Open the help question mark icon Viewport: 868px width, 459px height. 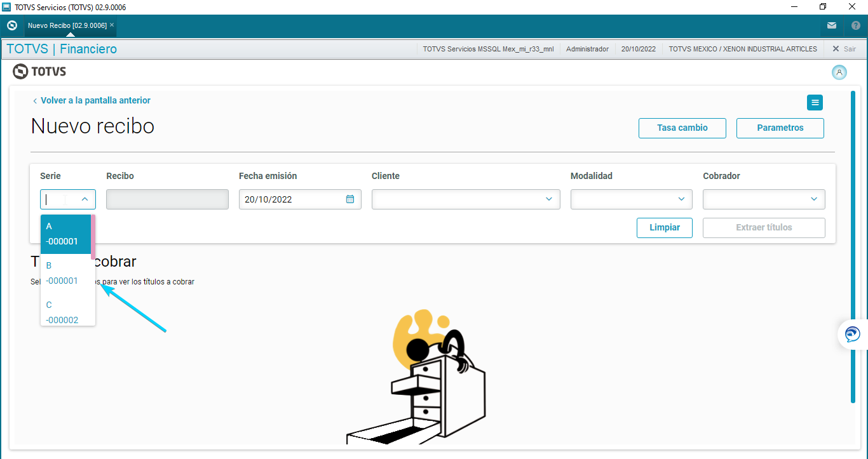pos(856,25)
